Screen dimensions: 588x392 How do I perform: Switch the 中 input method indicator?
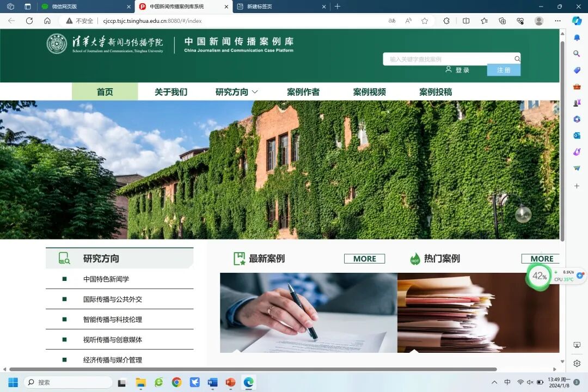(x=507, y=382)
